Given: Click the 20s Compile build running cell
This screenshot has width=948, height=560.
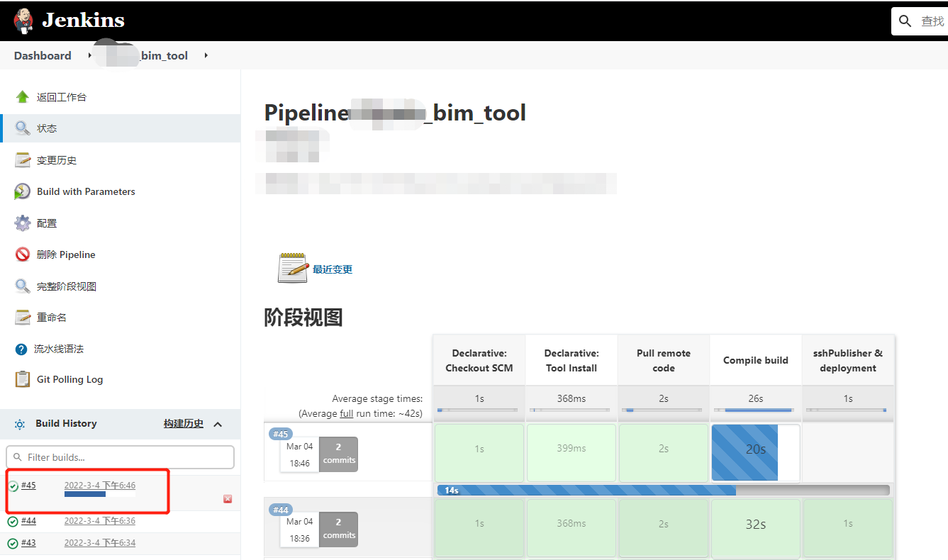Looking at the screenshot, I should pyautogui.click(x=756, y=452).
